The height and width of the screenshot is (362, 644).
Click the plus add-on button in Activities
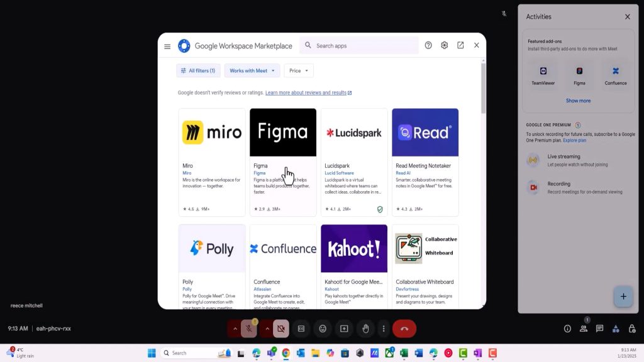(x=623, y=297)
